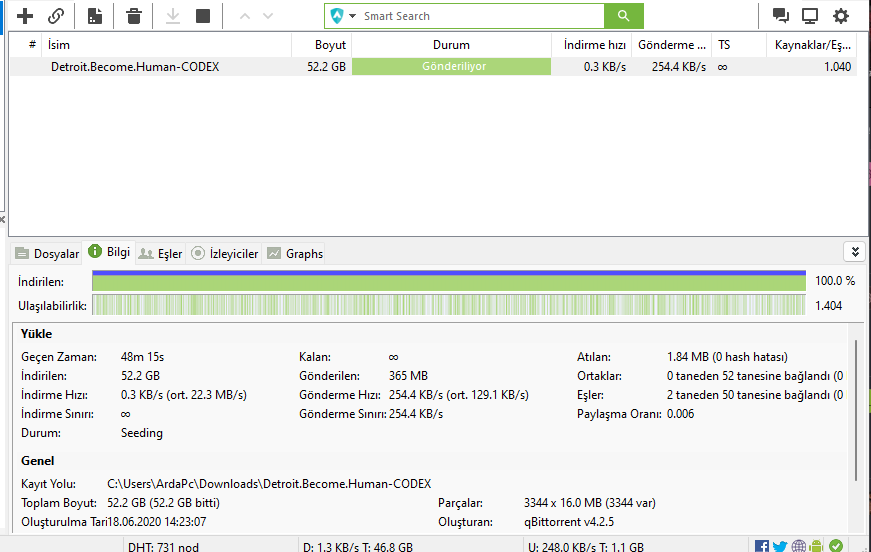Click the 365 MB uploaded value

coord(408,376)
